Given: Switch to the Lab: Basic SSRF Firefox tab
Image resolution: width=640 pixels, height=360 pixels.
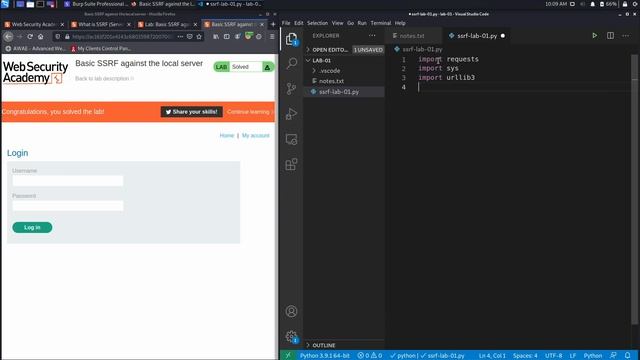Looking at the screenshot, I should (167, 24).
